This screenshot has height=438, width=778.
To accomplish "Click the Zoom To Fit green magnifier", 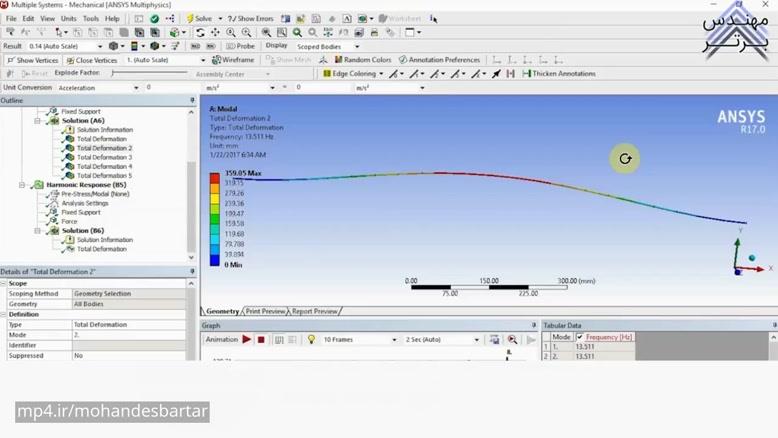I will [x=297, y=32].
